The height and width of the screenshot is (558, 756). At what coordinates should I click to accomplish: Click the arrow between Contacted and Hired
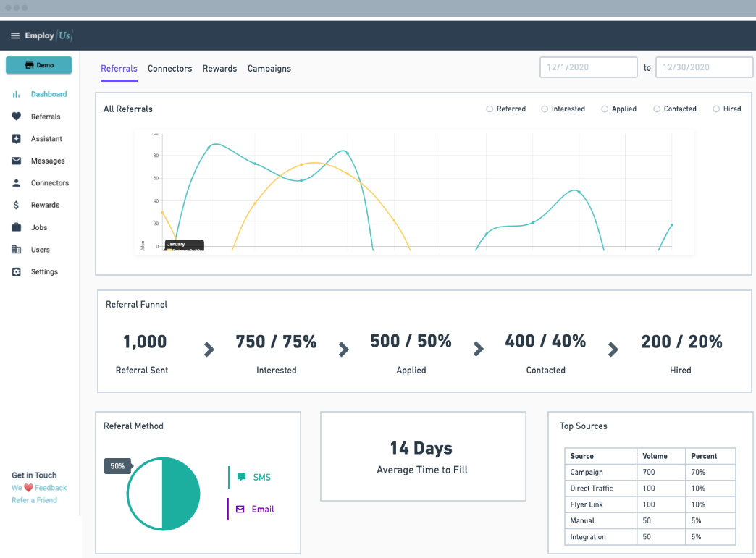(x=613, y=350)
